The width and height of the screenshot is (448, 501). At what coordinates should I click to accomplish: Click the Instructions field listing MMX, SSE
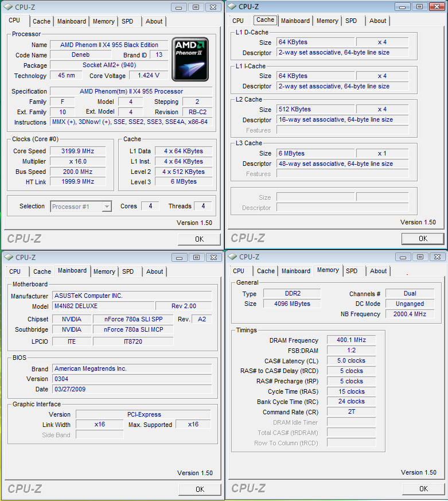(x=131, y=122)
